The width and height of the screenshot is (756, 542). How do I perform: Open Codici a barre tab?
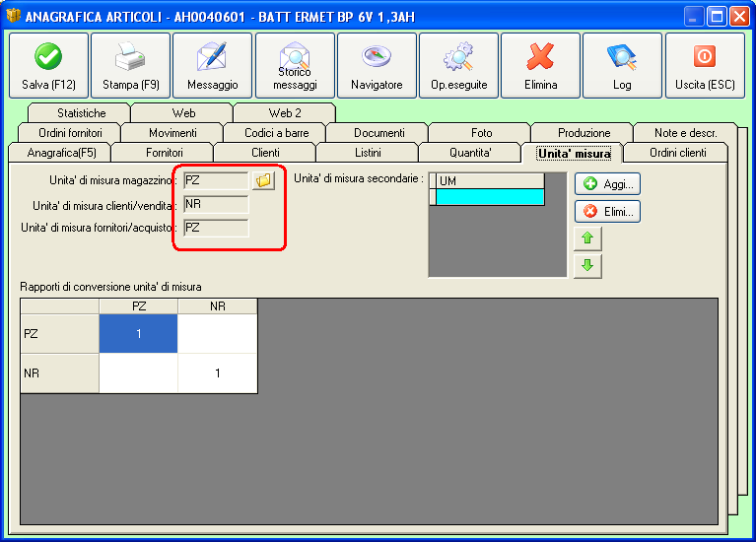pyautogui.click(x=276, y=133)
